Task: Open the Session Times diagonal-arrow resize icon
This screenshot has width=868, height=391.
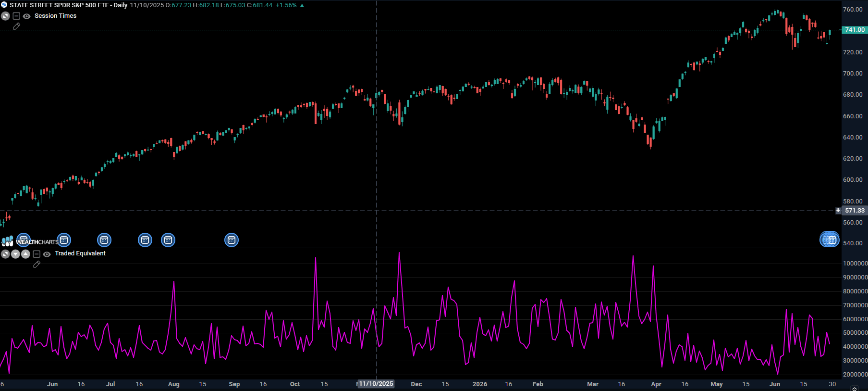Action: coord(6,16)
